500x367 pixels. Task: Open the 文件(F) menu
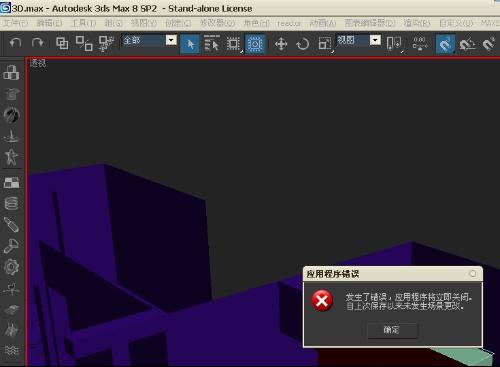(15, 23)
